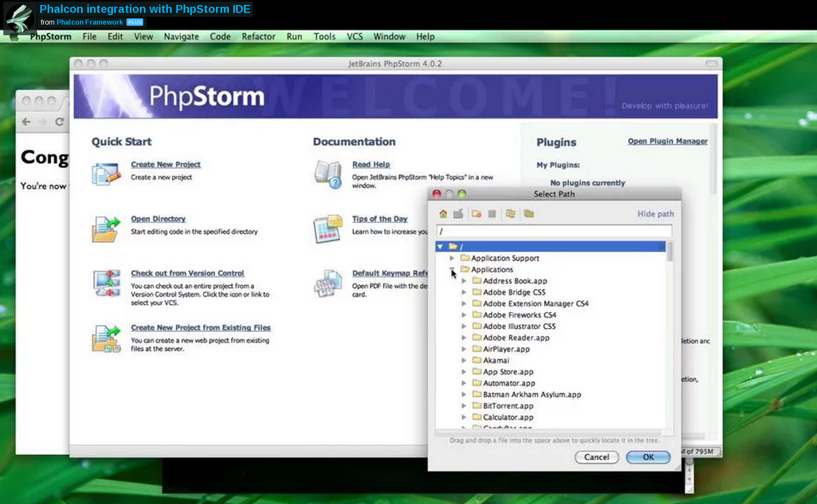Screen dimensions: 817x504
Task: Click the Default Keymap Reference keyboard icon
Action: (327, 283)
